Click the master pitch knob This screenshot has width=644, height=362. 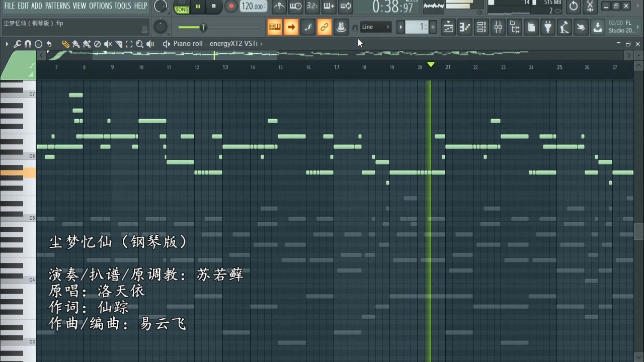coord(160,27)
